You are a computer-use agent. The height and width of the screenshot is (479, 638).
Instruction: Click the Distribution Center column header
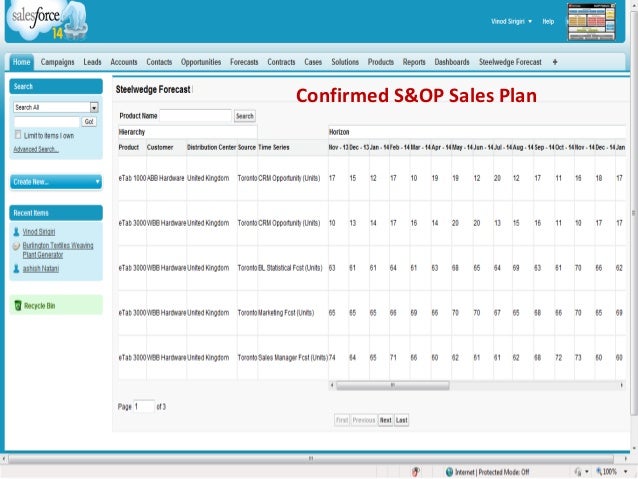coord(211,147)
